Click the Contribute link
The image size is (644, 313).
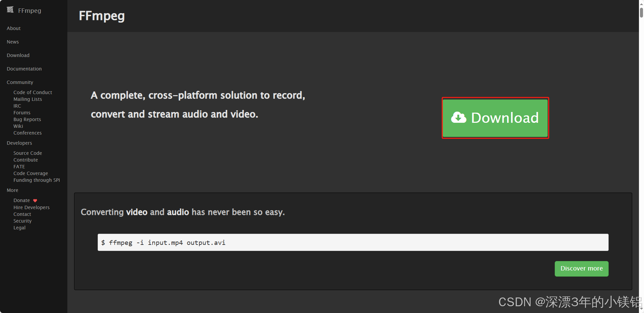tap(26, 160)
